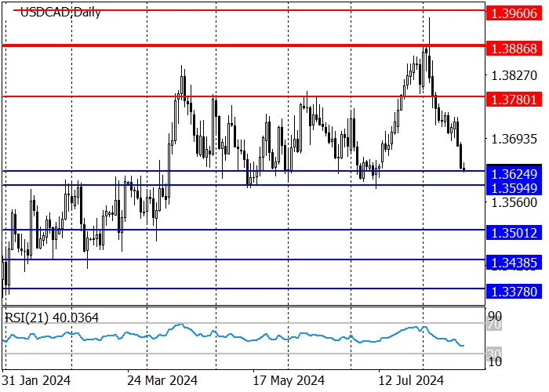Select the 1.36249 support price label
The height and width of the screenshot is (392, 549).
(x=514, y=173)
